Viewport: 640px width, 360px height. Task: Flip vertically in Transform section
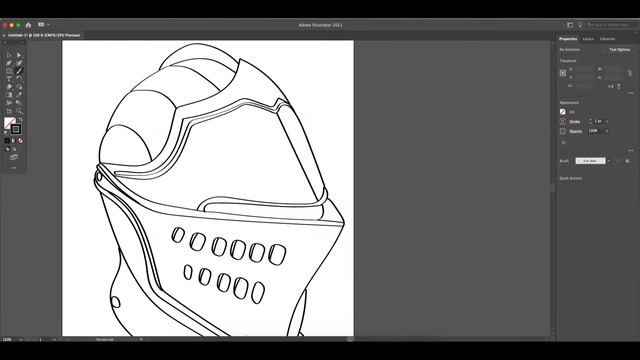[x=619, y=86]
